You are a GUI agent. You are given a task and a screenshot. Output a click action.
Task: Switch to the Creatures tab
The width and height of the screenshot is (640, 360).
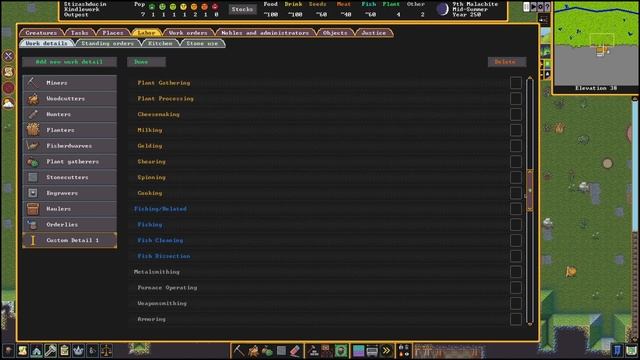[41, 33]
